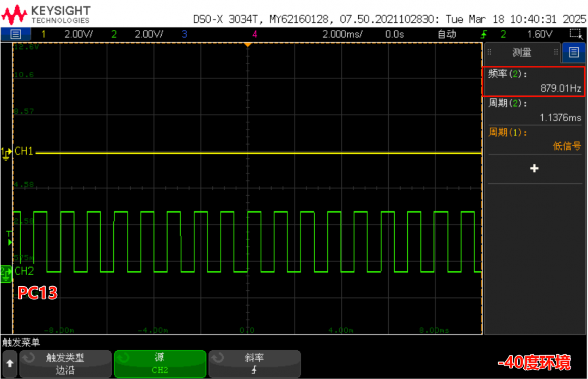Screen dimensions: 588x379
Task: Select the CH2 ground reference marker
Action: click(6, 271)
